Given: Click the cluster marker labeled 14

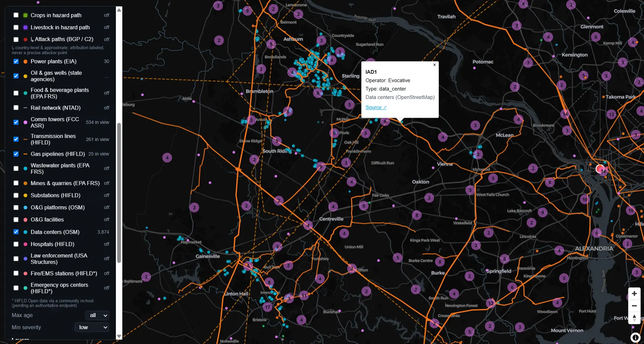Looking at the screenshot, I should point(565,114).
